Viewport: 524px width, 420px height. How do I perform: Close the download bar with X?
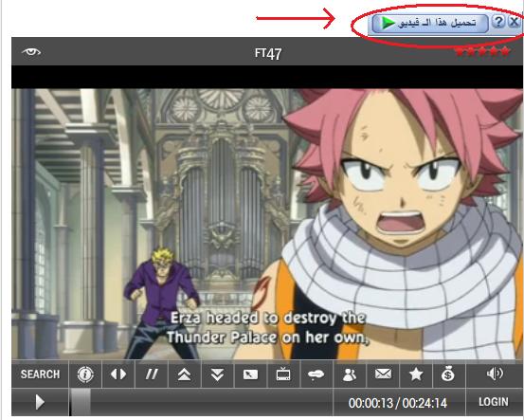click(514, 22)
